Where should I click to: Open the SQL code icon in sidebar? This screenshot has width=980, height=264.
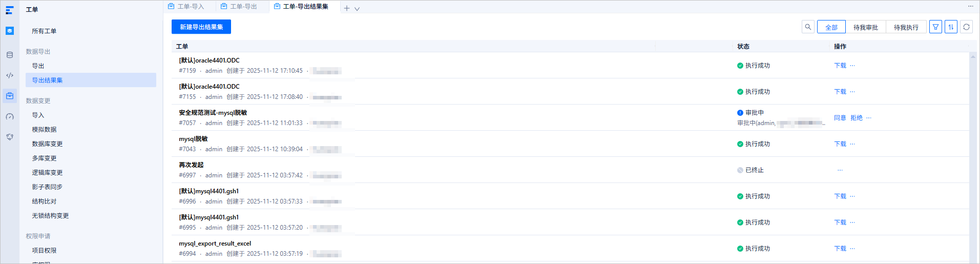[x=10, y=75]
